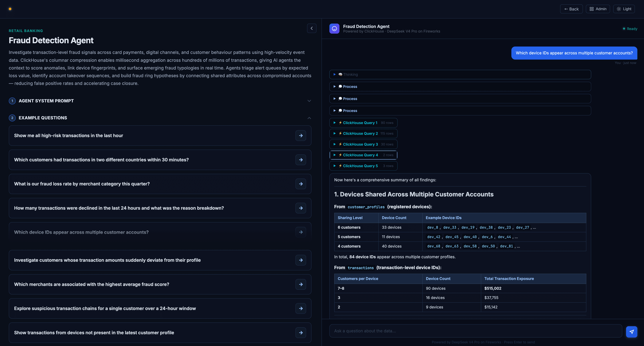This screenshot has width=644, height=346.
Task: Expand the second Process section
Action: point(460,99)
